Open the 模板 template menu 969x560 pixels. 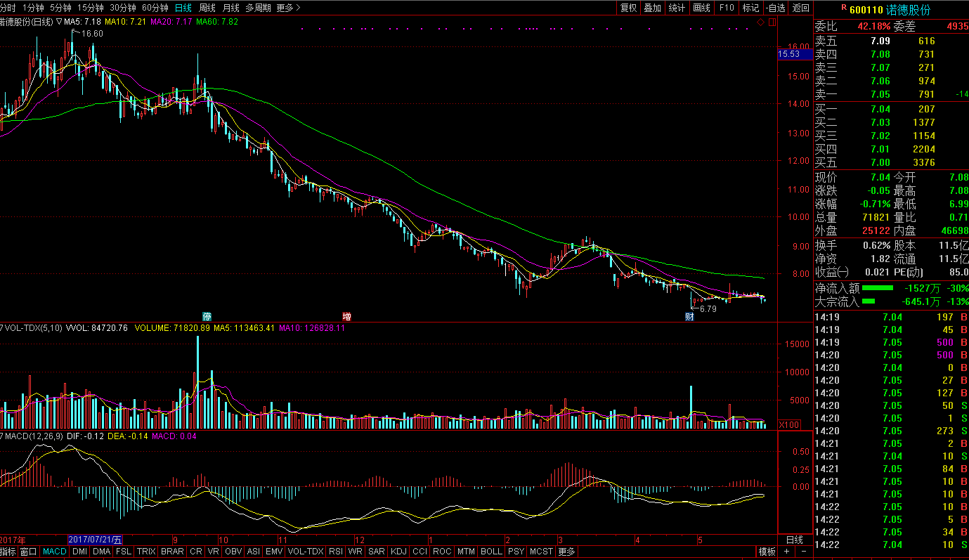(767, 552)
